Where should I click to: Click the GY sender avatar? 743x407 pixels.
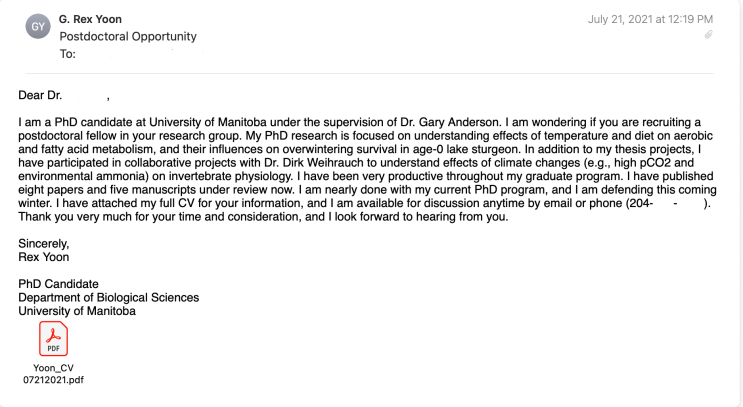coord(37,28)
